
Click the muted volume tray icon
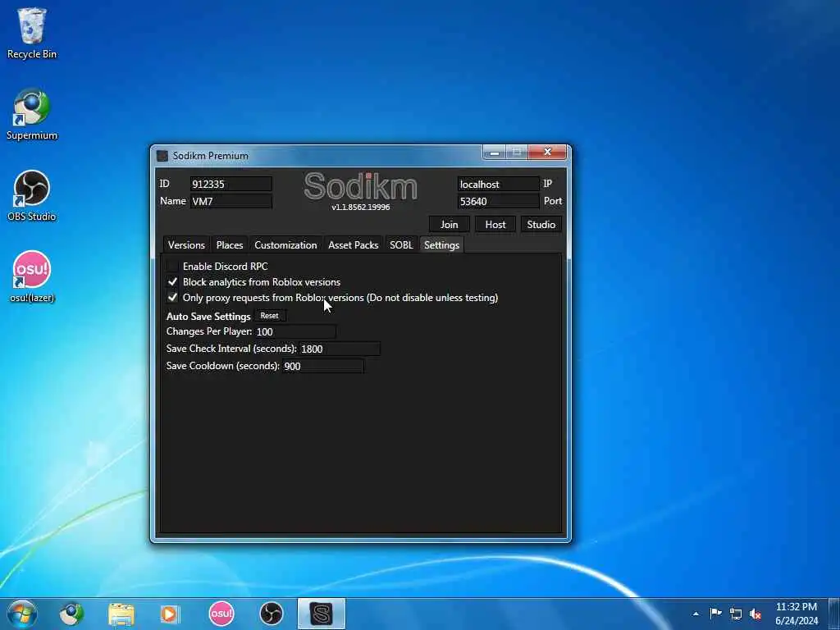[x=756, y=614]
